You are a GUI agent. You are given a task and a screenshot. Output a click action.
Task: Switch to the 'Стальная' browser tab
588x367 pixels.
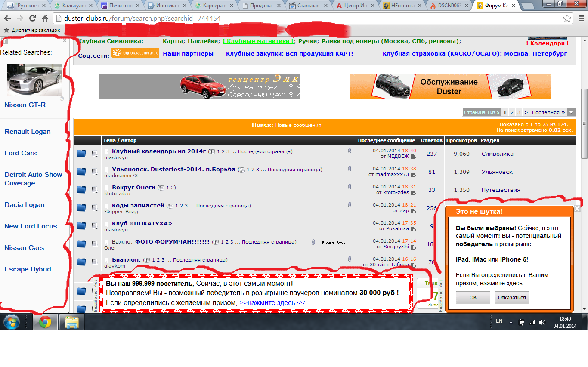point(308,6)
